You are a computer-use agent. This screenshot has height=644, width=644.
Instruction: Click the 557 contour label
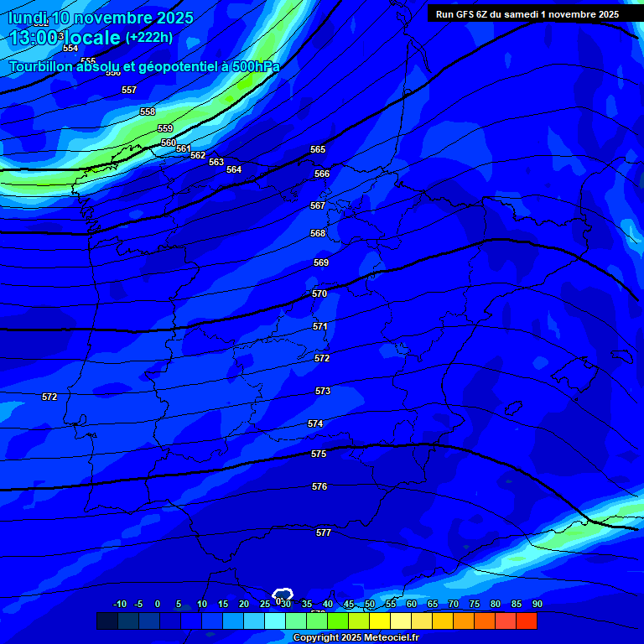129,90
